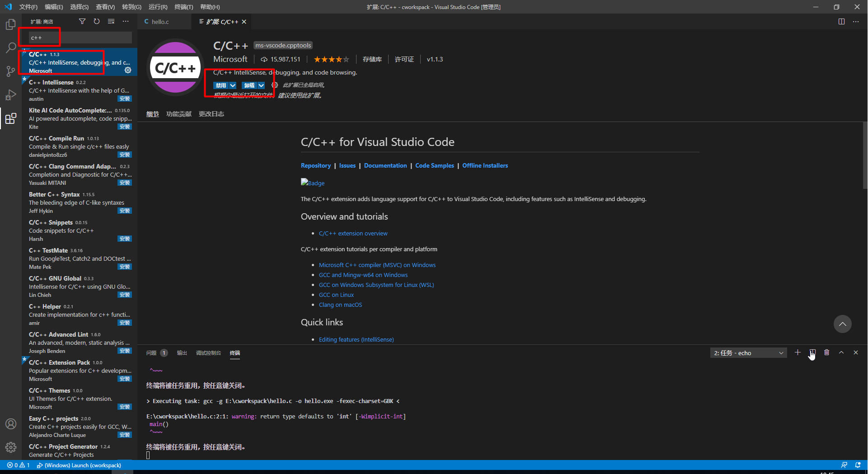Viewport: 868px width, 474px height.
Task: Install C/C++ Compile Run extension
Action: pyautogui.click(x=125, y=155)
